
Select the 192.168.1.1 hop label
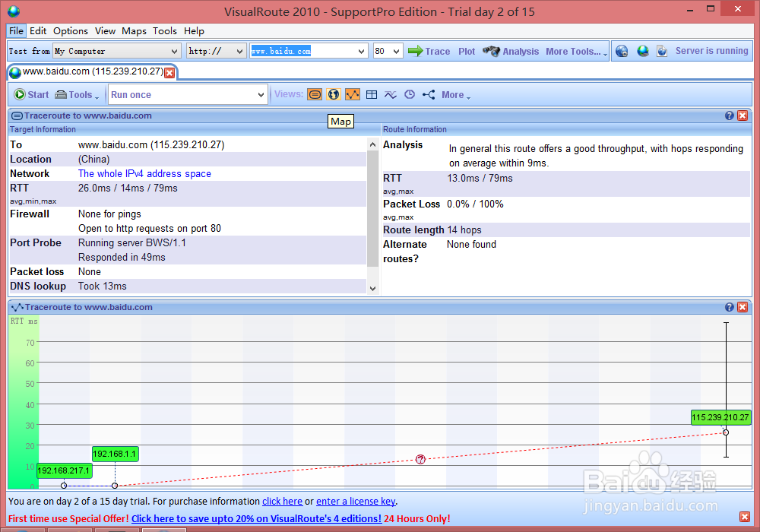click(x=115, y=454)
